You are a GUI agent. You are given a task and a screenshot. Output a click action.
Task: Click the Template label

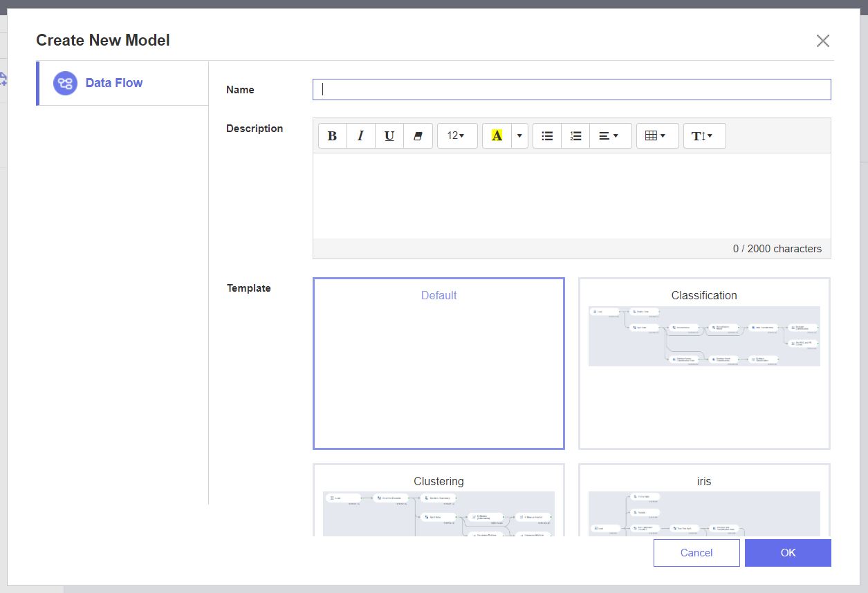(x=249, y=288)
